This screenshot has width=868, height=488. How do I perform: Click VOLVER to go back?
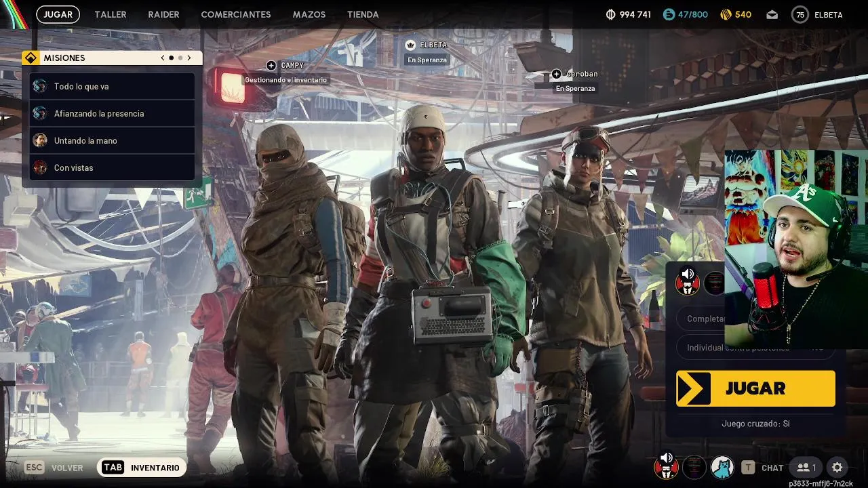[x=67, y=468]
